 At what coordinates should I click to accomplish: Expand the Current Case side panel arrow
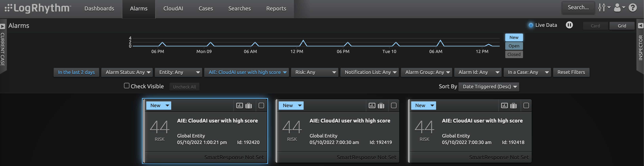click(3, 26)
